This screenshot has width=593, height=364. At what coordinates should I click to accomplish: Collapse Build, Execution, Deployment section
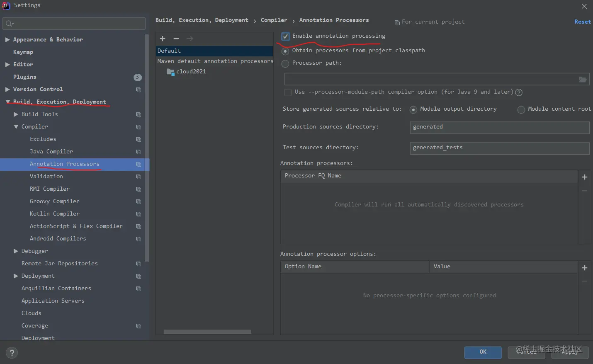tap(7, 102)
